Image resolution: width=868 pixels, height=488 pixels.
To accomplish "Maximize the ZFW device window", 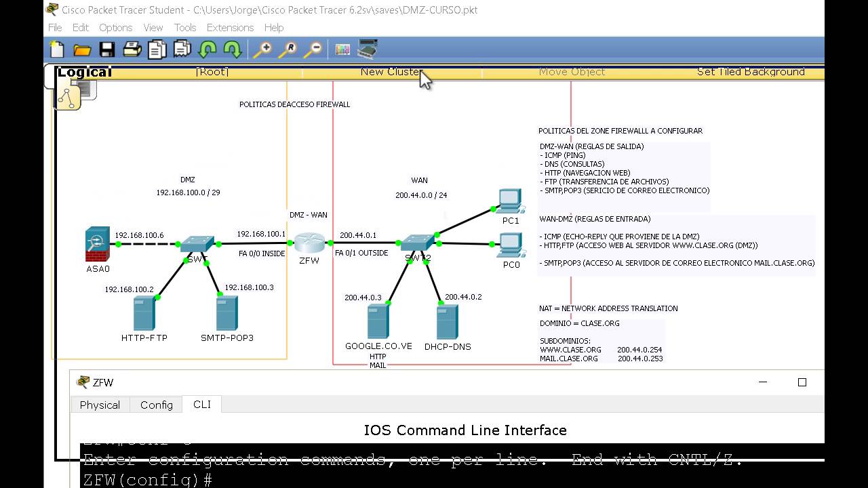I will tap(802, 382).
